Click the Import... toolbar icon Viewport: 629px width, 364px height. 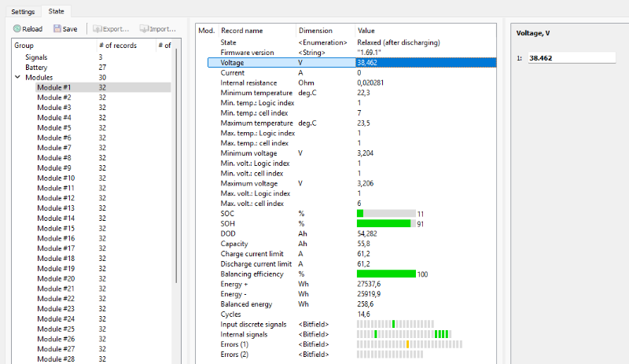[x=144, y=28]
